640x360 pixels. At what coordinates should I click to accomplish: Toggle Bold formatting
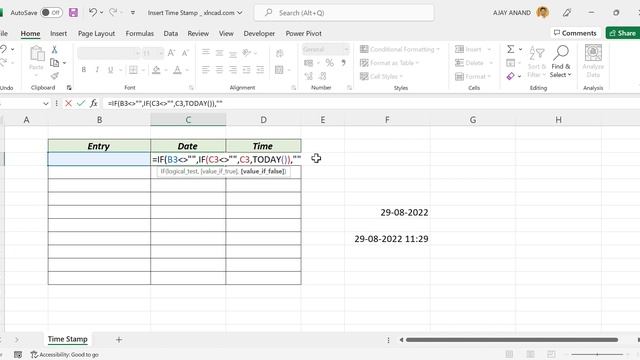coord(84,70)
